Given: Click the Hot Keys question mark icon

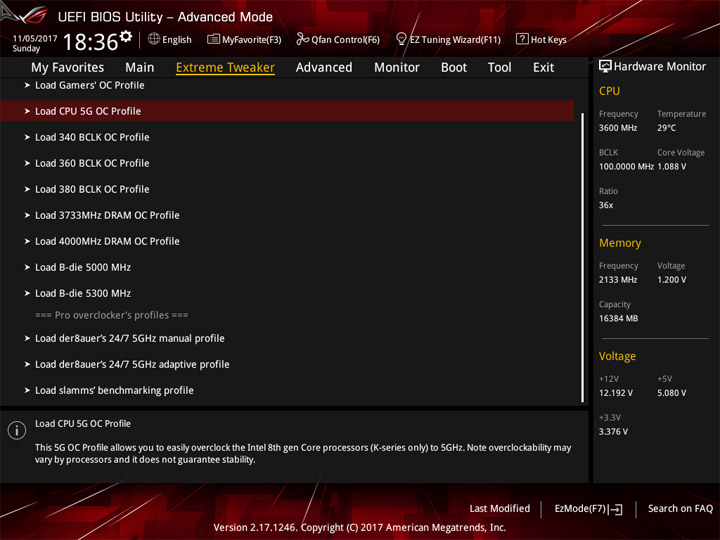Looking at the screenshot, I should [522, 39].
